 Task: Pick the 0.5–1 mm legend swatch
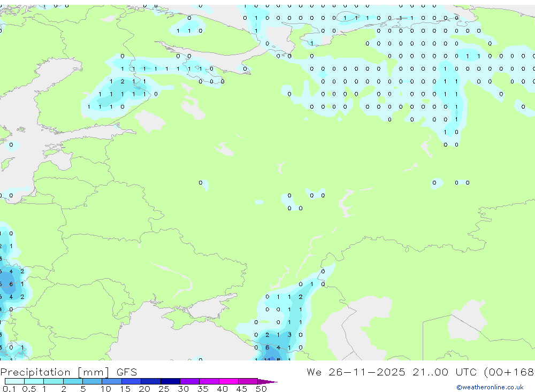[x=34, y=381]
